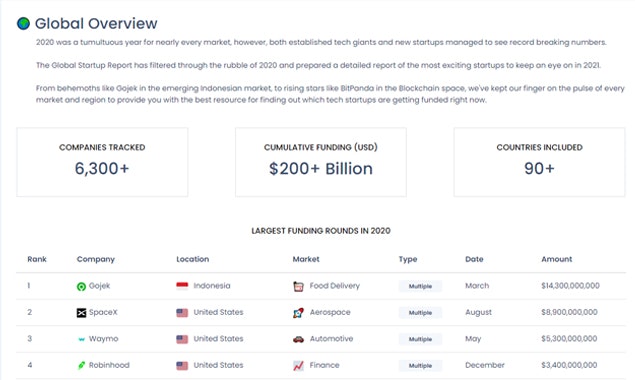Click the Amount column header
Image resolution: width=635 pixels, height=380 pixels.
click(557, 259)
